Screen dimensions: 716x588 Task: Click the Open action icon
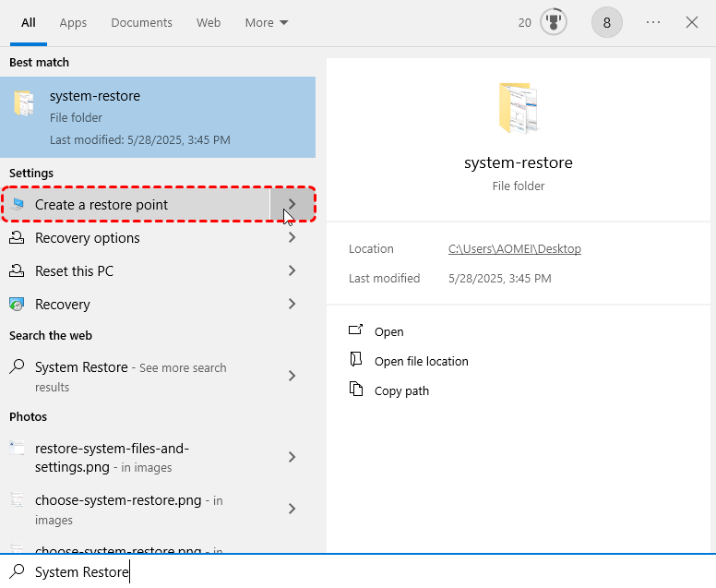pos(356,330)
